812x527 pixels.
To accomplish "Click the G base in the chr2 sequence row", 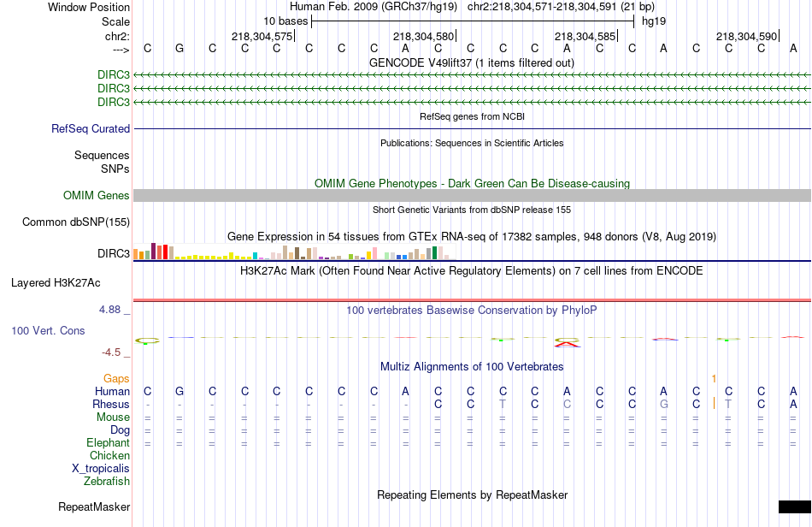I will click(x=179, y=49).
